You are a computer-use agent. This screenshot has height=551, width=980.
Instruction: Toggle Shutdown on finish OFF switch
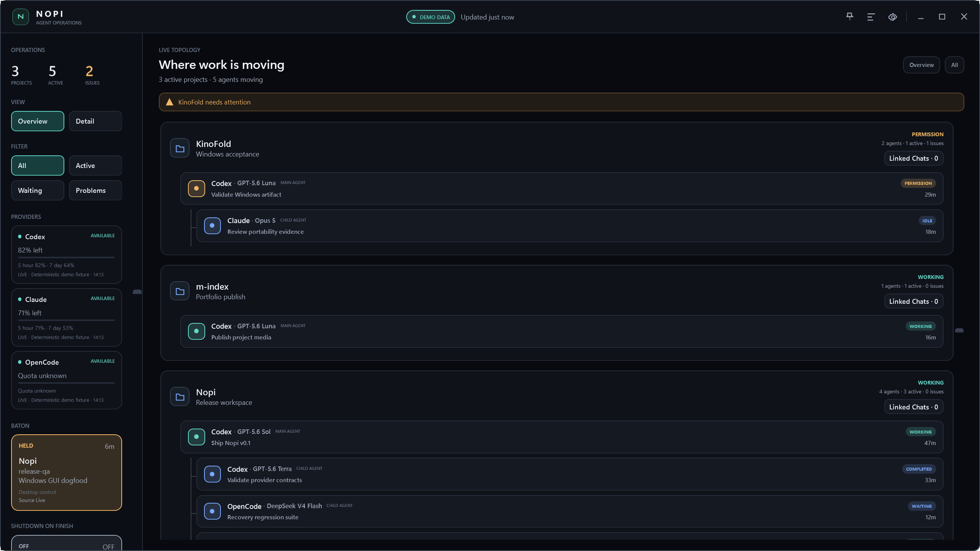tap(67, 543)
